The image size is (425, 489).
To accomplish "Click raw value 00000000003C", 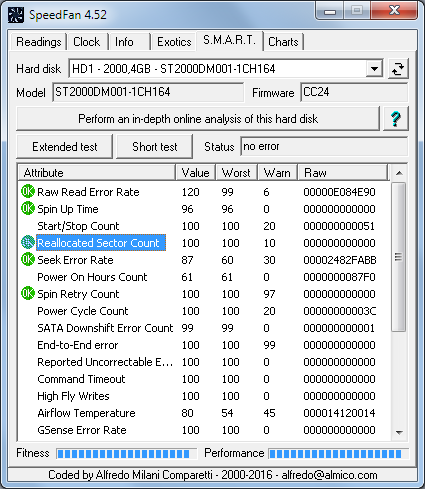I will click(340, 311).
